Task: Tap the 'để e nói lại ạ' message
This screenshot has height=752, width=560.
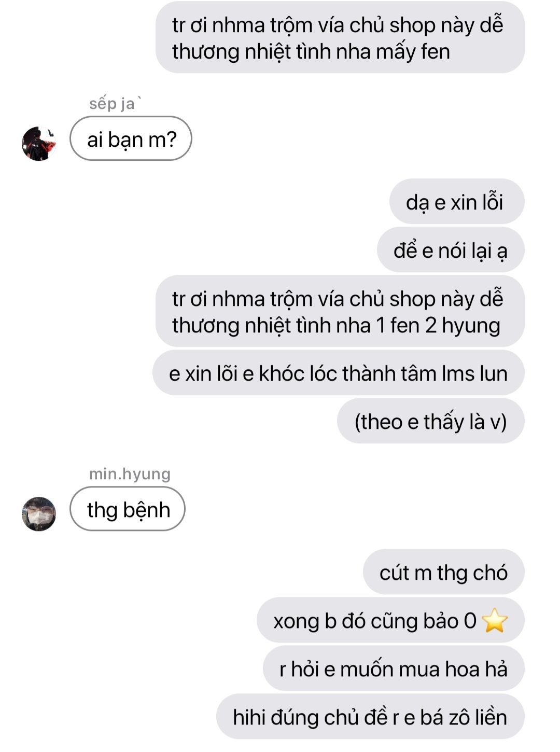Action: [451, 250]
